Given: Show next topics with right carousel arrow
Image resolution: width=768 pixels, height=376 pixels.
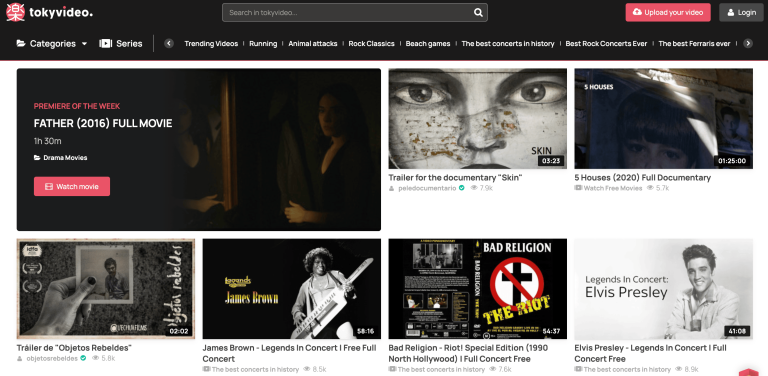Looking at the screenshot, I should (x=747, y=44).
